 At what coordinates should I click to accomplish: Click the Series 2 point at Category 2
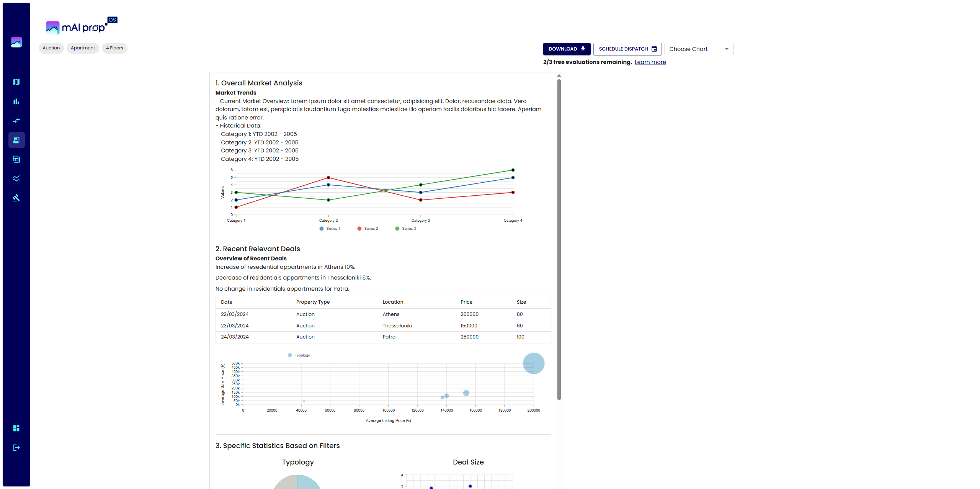tap(328, 178)
